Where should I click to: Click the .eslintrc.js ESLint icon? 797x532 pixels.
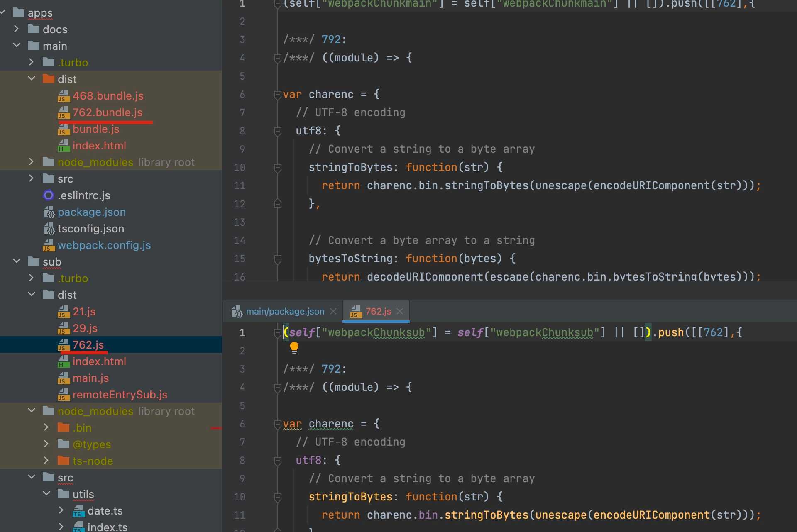click(x=49, y=195)
